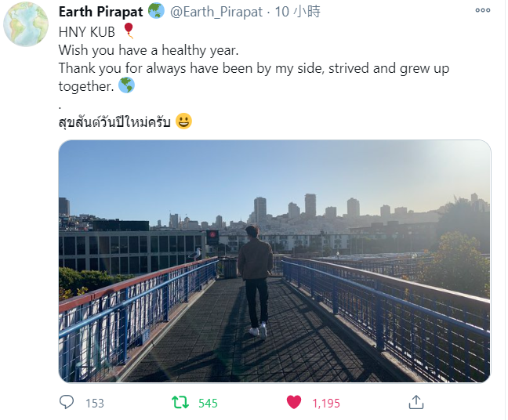Screen dimensions: 508x420
Task: Click the 545 retweets count
Action: 208,404
